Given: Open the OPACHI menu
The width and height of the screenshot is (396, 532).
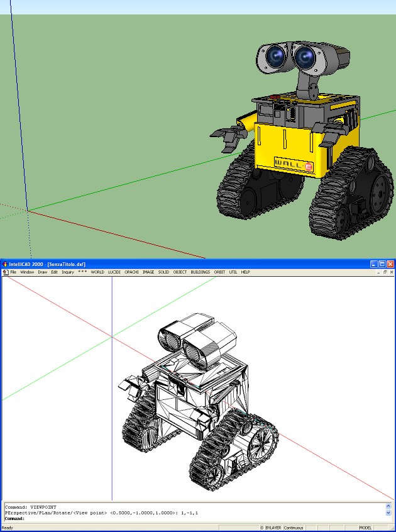Looking at the screenshot, I should click(x=131, y=272).
